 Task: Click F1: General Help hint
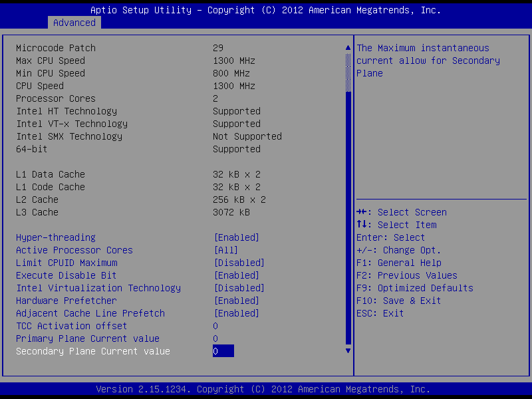398,263
